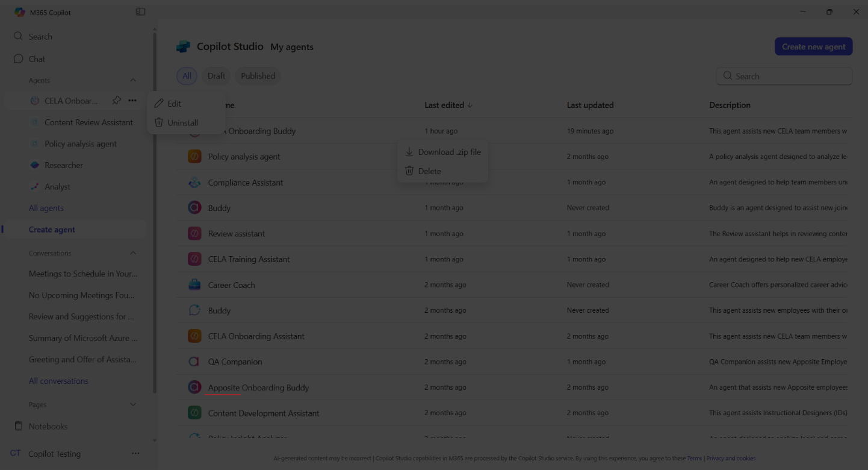Collapse the Conversations section chevron
Viewport: 868px width, 470px height.
point(133,253)
